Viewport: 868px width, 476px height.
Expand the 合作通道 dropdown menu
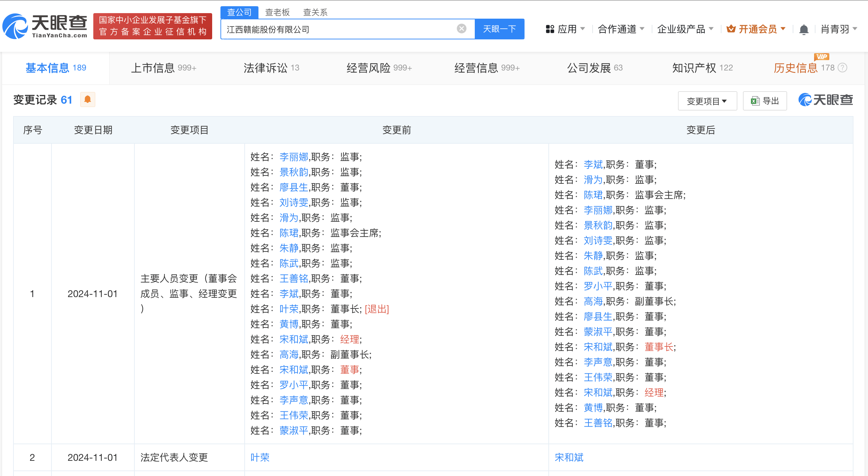point(621,29)
